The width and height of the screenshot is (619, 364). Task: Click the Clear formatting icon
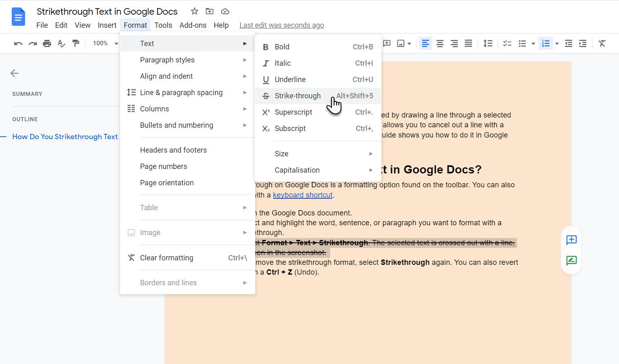point(602,43)
